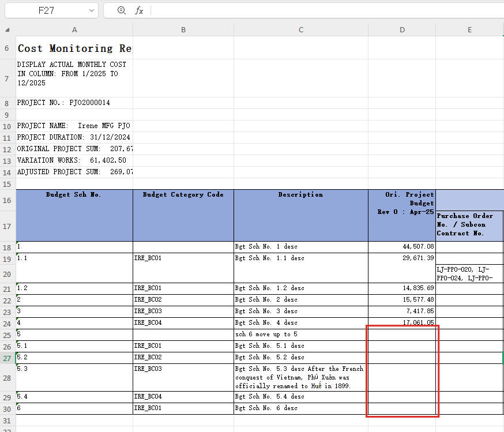
Task: Click DISPLAY ACTUAL MONTHLY COST cell
Action: point(74,78)
